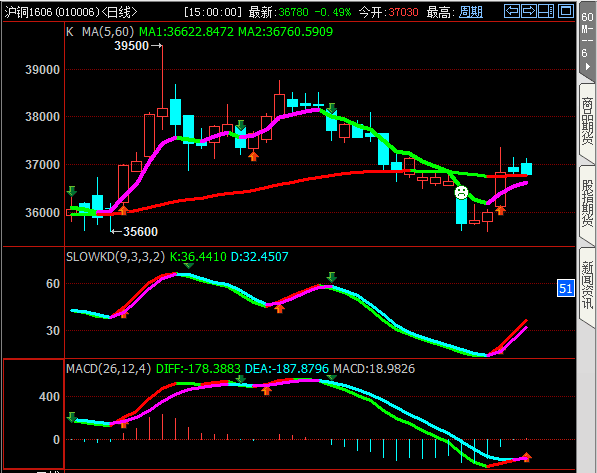Click the 38000 price axis label
The width and height of the screenshot is (597, 473).
(x=42, y=117)
